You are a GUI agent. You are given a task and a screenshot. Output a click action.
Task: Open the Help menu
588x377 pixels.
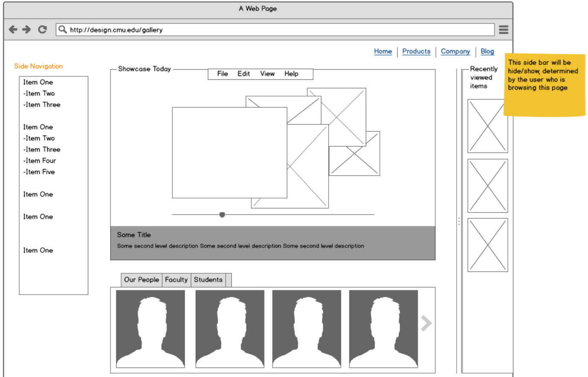[x=291, y=74]
